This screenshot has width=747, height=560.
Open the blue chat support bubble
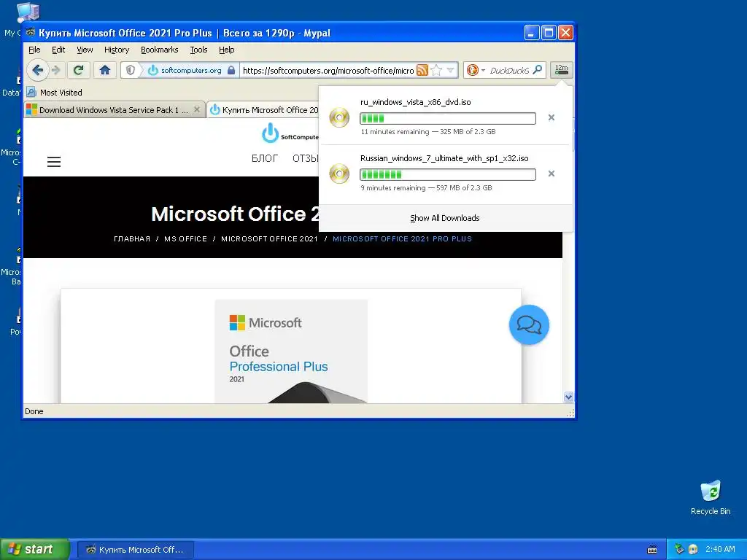point(529,324)
